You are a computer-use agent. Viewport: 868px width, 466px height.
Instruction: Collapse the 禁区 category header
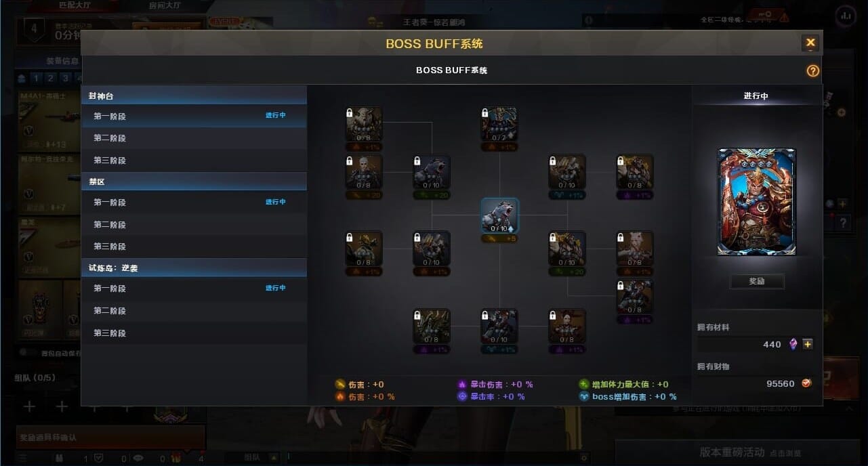click(194, 182)
